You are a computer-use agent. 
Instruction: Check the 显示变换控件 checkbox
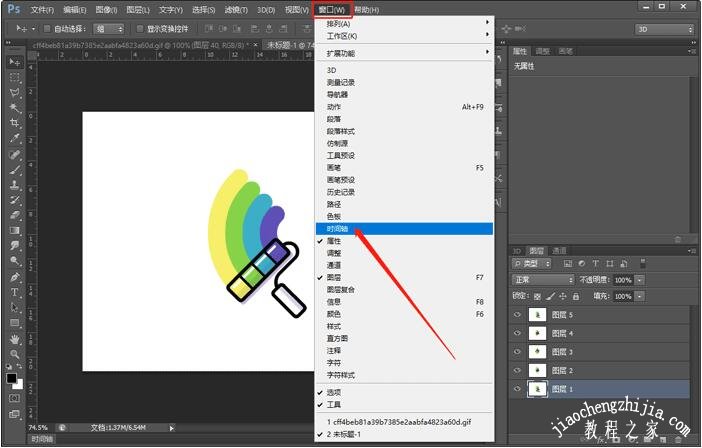tap(138, 29)
